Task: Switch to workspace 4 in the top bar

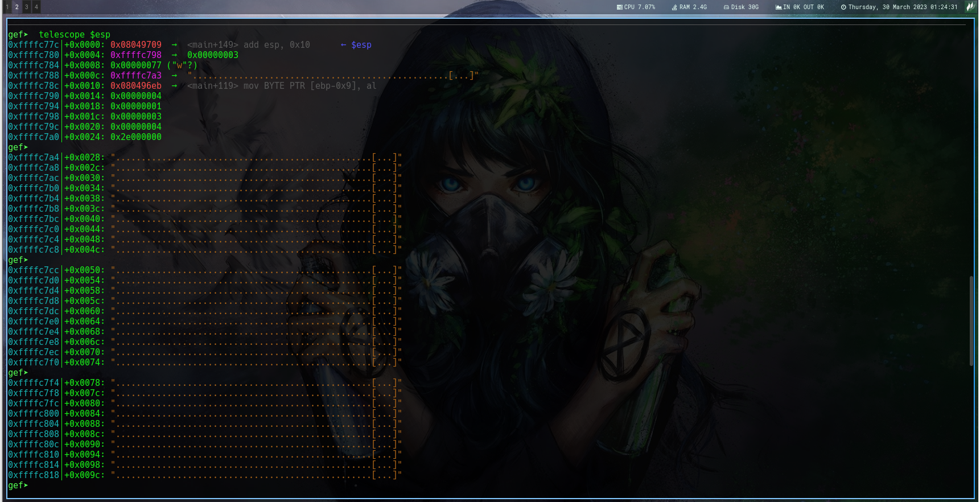Action: coord(36,7)
